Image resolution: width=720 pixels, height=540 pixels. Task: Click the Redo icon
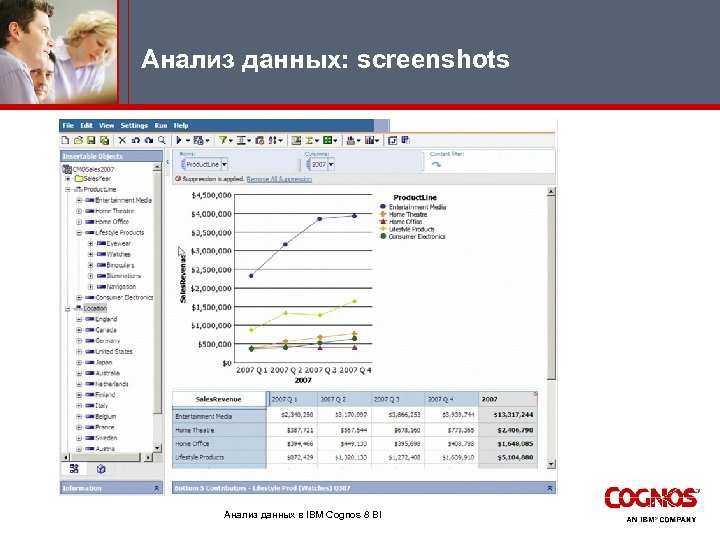(149, 140)
